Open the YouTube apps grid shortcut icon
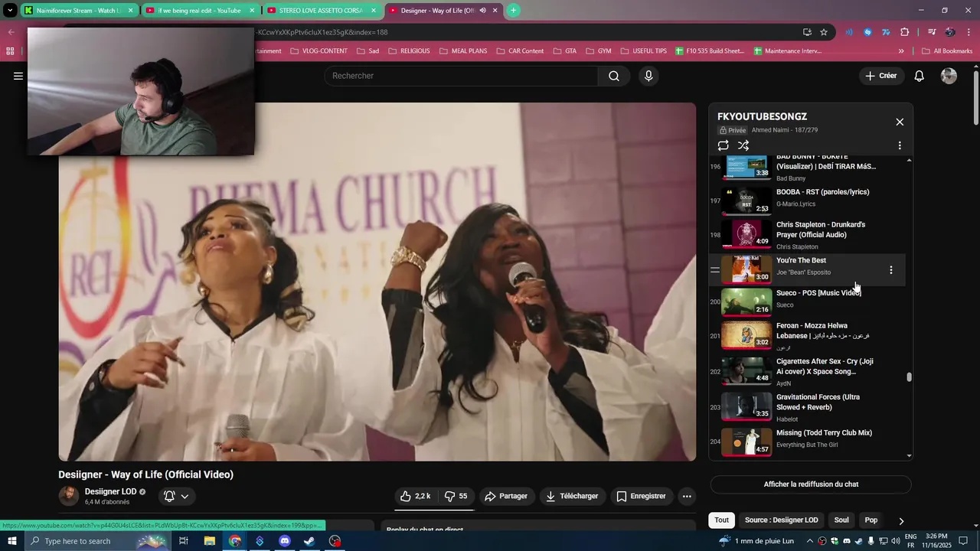Screen dimensions: 980x551 [x=10, y=51]
